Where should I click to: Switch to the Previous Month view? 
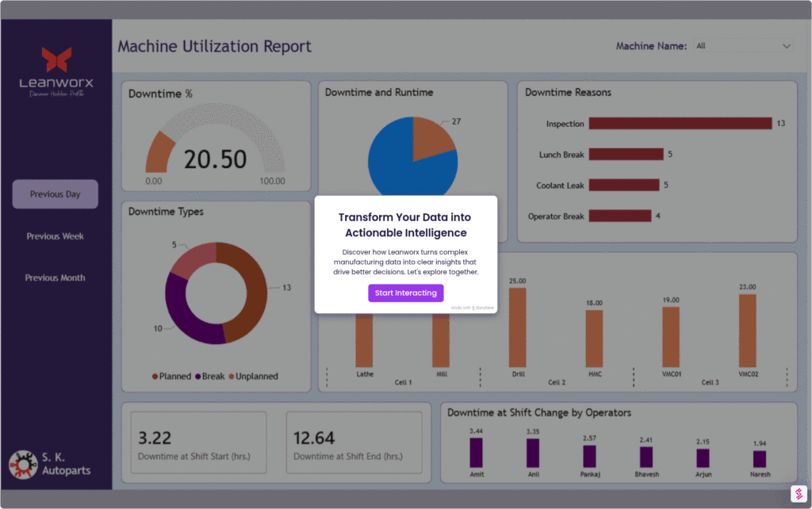click(56, 277)
